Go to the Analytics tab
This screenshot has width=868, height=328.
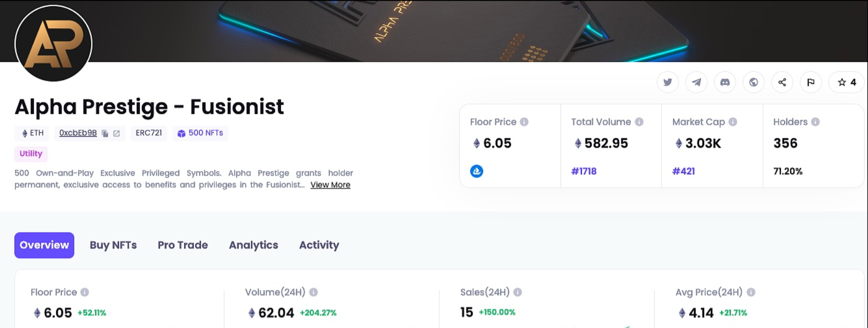click(x=253, y=245)
